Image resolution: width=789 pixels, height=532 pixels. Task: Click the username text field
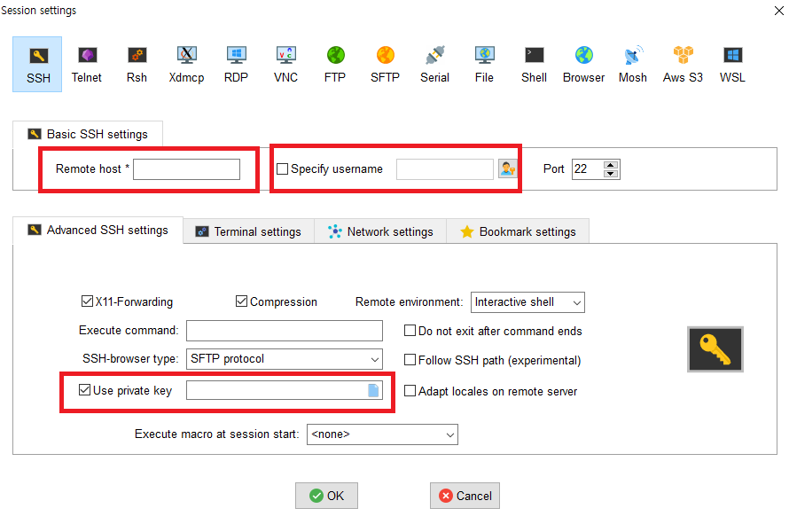coord(445,169)
